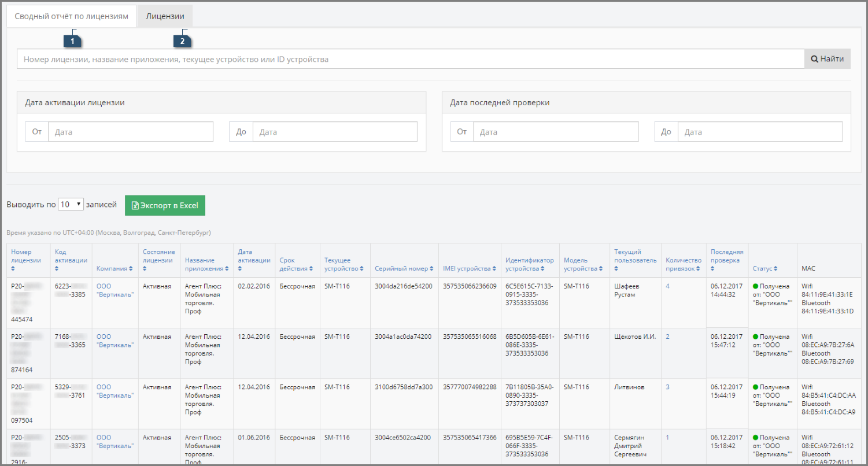Image resolution: width=868 pixels, height=466 pixels.
Task: Select IMEI 357535065417366
Action: click(470, 438)
